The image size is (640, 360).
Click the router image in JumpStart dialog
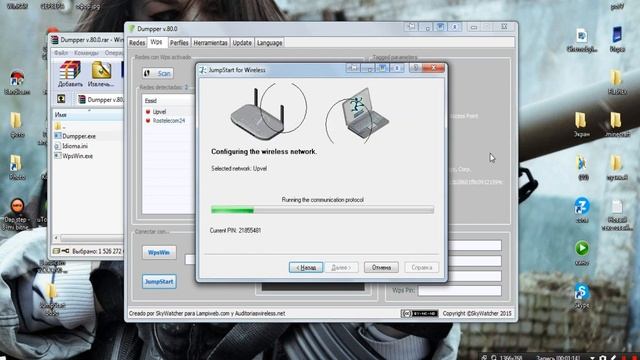[x=259, y=116]
